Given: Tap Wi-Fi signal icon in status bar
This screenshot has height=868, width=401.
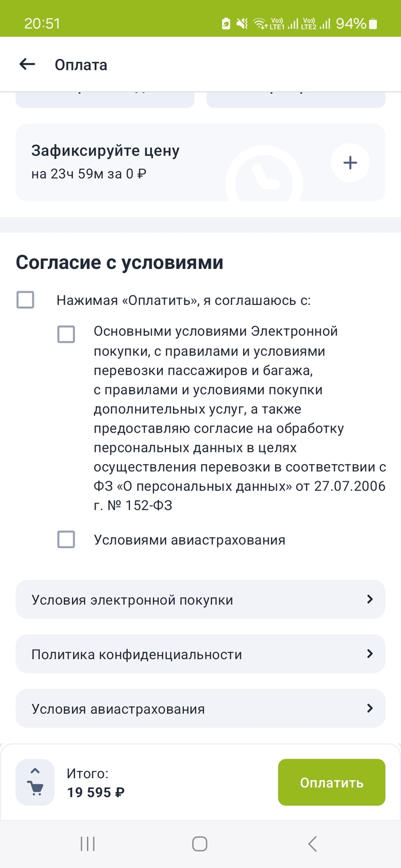Looking at the screenshot, I should 261,23.
